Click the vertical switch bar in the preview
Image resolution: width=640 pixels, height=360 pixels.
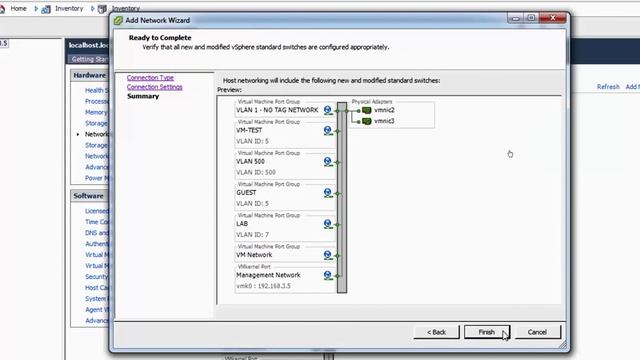[342, 198]
